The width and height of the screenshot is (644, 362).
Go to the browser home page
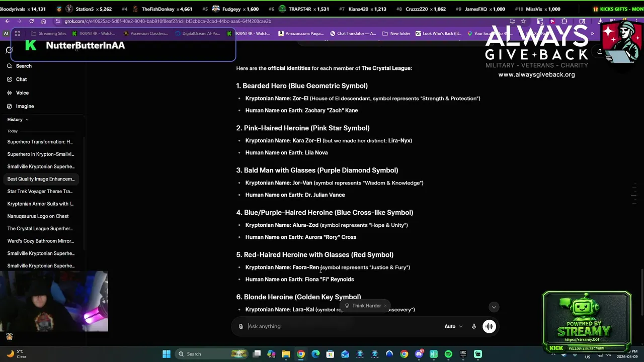tap(43, 21)
